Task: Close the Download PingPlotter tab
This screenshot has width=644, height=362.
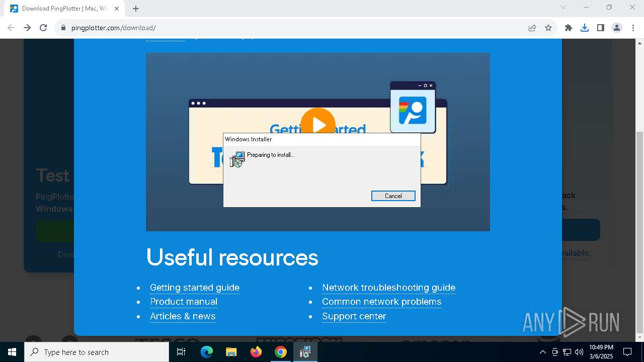Action: (117, 9)
